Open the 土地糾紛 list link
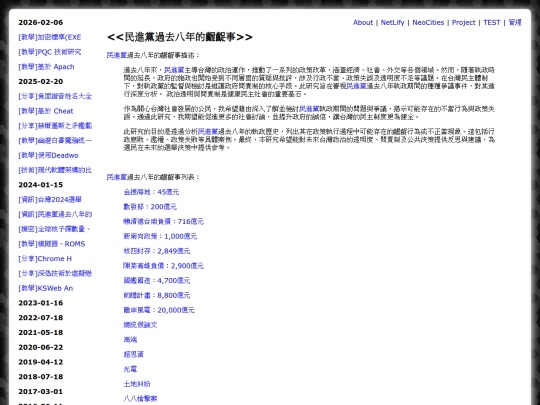Image resolution: width=540 pixels, height=405 pixels. point(137,384)
